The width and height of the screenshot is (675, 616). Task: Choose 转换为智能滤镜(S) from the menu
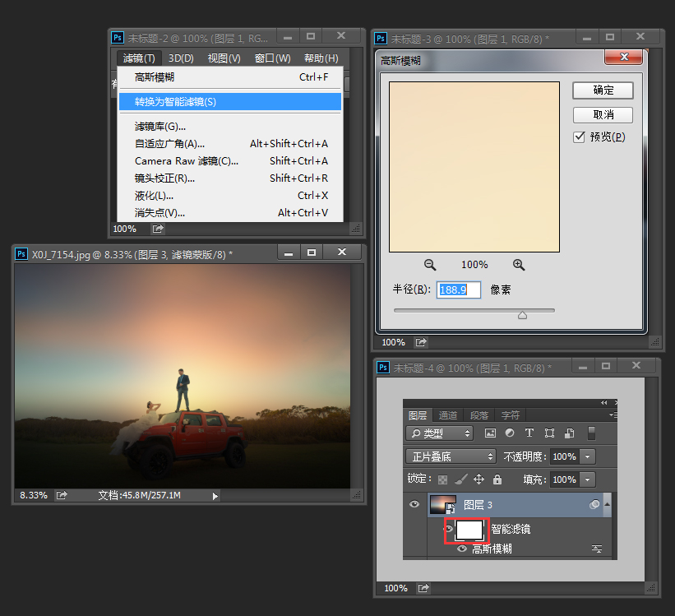(230, 102)
